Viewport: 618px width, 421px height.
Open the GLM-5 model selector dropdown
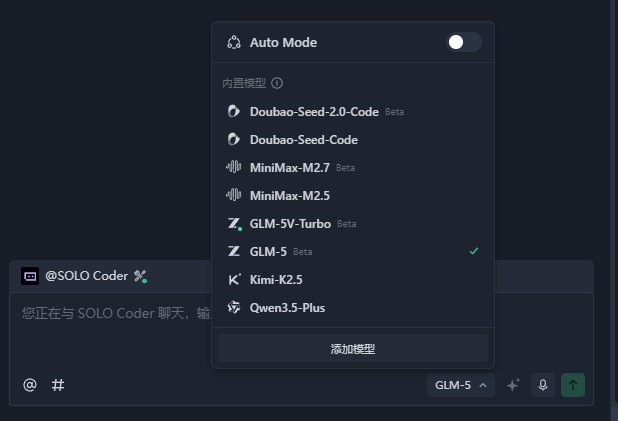(460, 385)
